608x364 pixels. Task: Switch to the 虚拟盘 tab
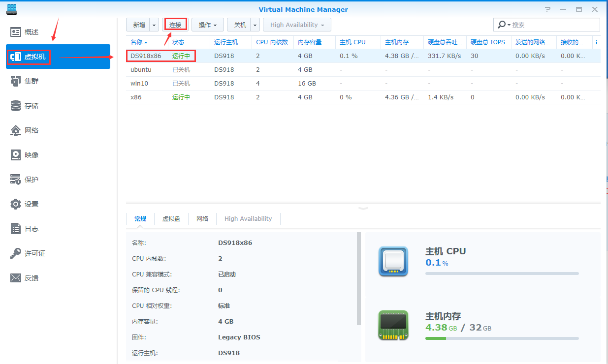coord(171,219)
